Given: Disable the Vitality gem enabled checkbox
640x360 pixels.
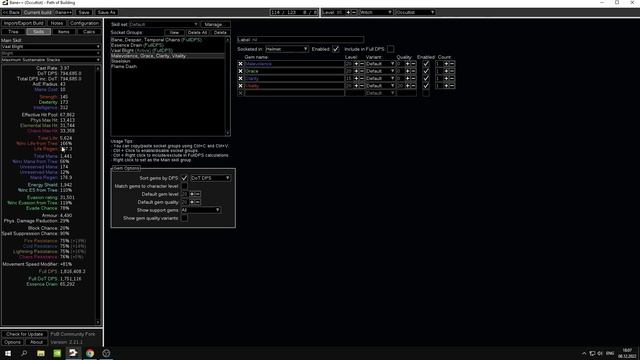Looking at the screenshot, I should pos(426,86).
